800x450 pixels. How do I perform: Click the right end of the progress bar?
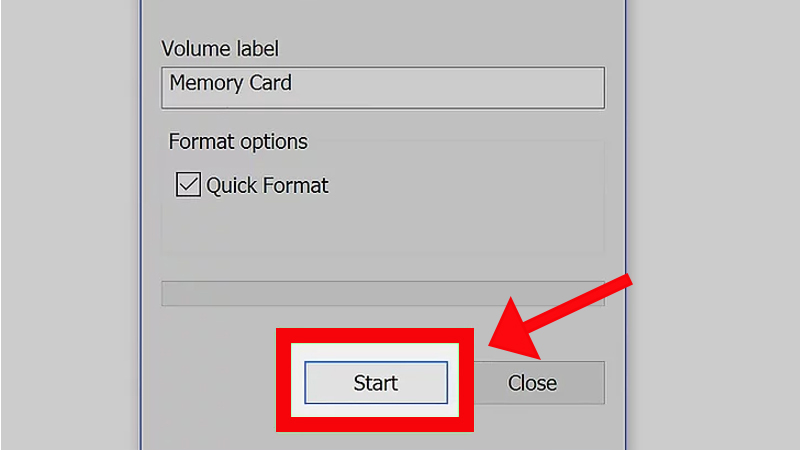coord(596,292)
